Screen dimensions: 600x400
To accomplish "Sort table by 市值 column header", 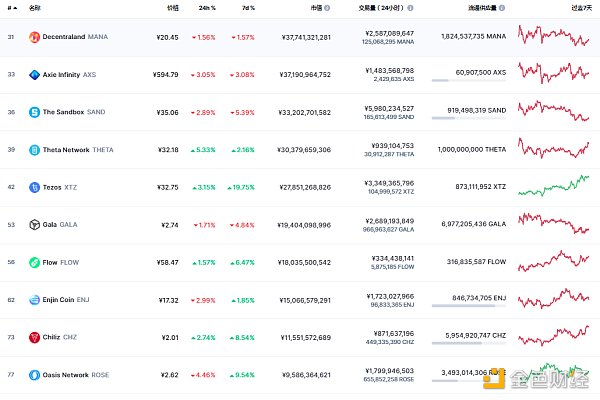I will point(316,8).
